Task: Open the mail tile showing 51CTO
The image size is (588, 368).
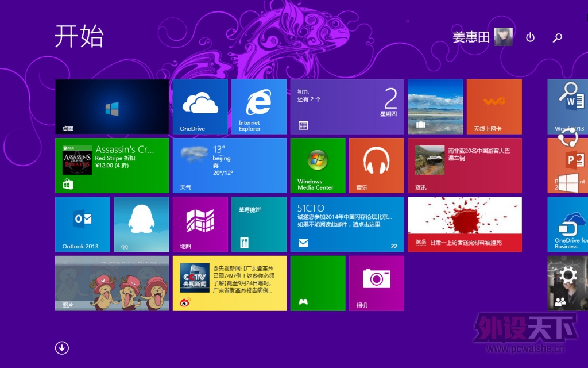Action: click(347, 225)
